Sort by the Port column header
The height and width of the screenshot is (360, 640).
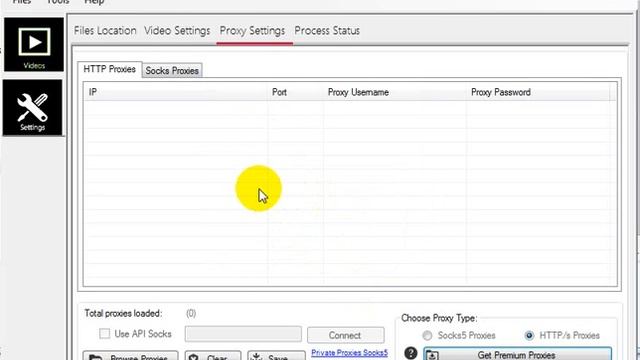point(296,92)
